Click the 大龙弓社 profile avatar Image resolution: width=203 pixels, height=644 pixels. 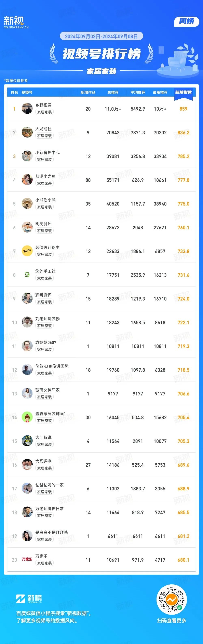tap(27, 132)
